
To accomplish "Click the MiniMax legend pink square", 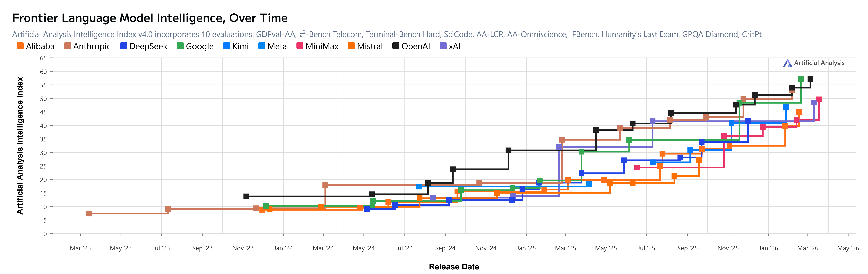I will click(x=300, y=46).
